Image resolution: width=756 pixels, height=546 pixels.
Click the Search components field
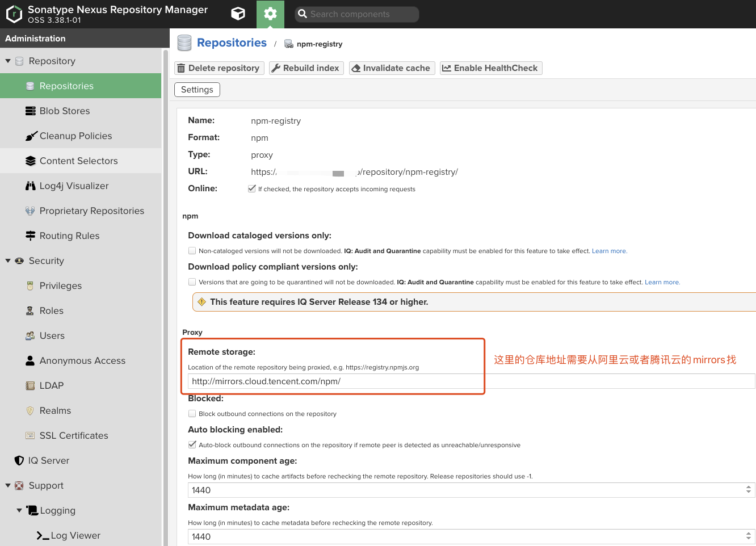tap(357, 14)
